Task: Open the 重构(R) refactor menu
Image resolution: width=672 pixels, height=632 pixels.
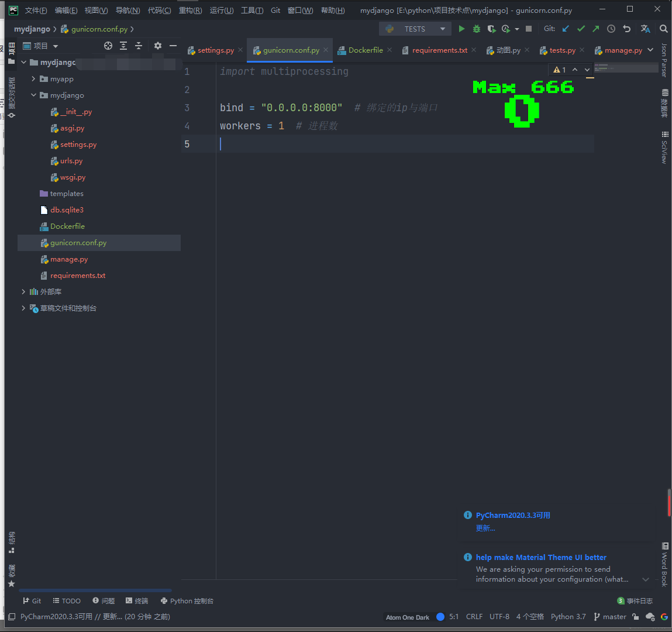Action: pos(190,11)
